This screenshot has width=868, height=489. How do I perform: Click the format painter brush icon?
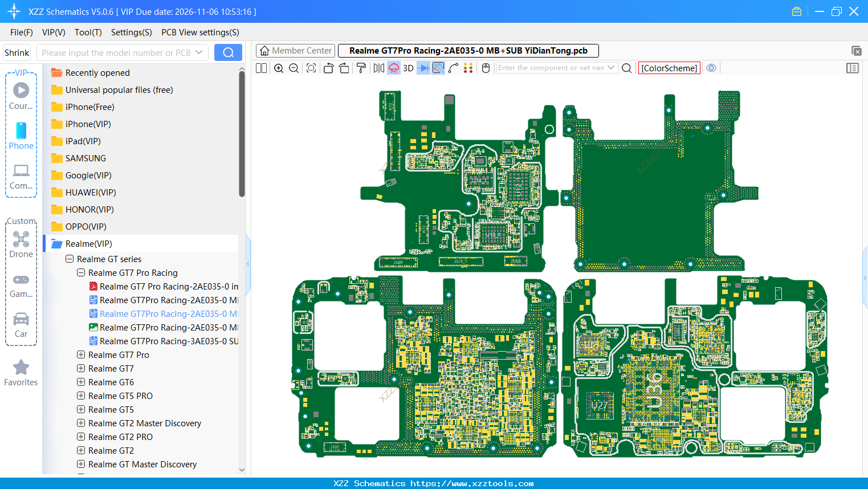361,68
